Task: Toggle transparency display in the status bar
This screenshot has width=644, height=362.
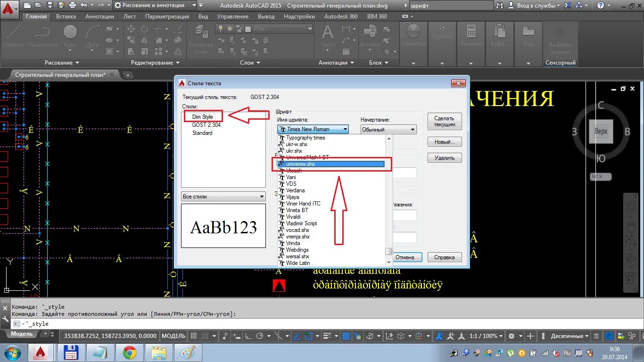Action: [x=346, y=336]
